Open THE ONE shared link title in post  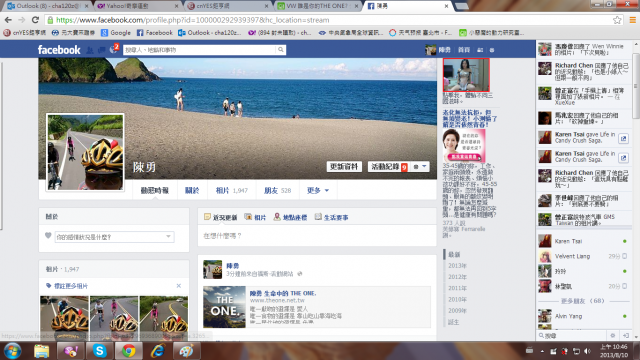[x=282, y=293]
